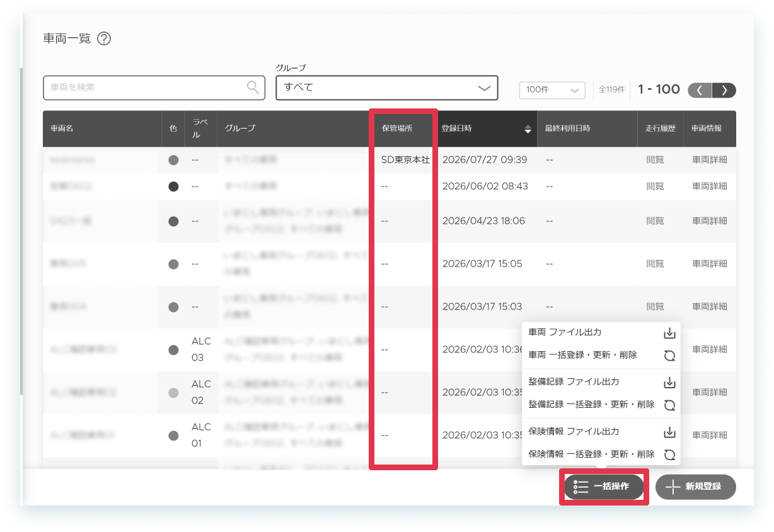Click the light gray color dot in the ALC 02 row
The height and width of the screenshot is (532, 774).
(x=173, y=393)
